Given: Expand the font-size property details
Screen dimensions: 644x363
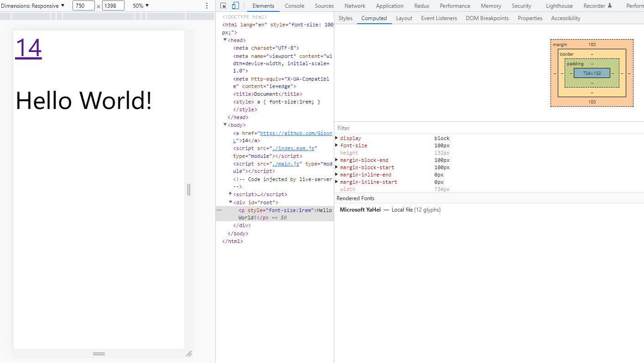Looking at the screenshot, I should [337, 145].
